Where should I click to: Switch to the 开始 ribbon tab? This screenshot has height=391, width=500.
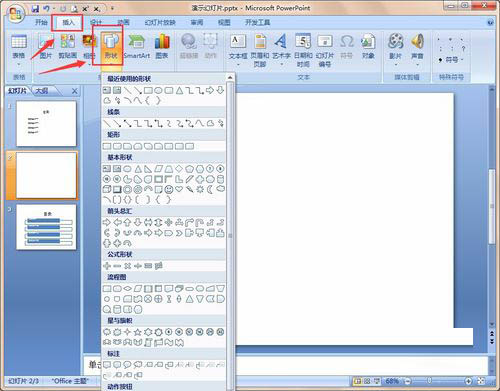pos(41,23)
